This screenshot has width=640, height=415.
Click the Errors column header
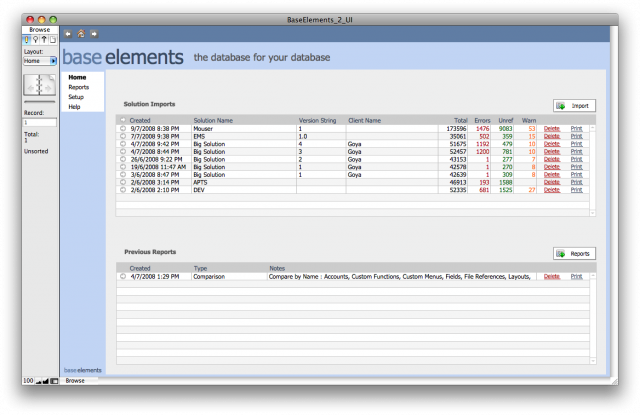(482, 120)
